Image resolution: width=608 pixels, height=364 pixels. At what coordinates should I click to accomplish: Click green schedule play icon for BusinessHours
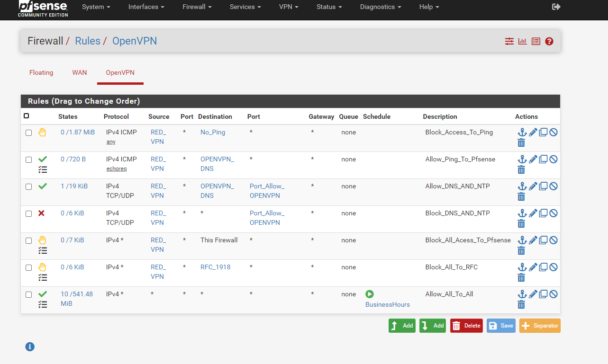(x=370, y=294)
